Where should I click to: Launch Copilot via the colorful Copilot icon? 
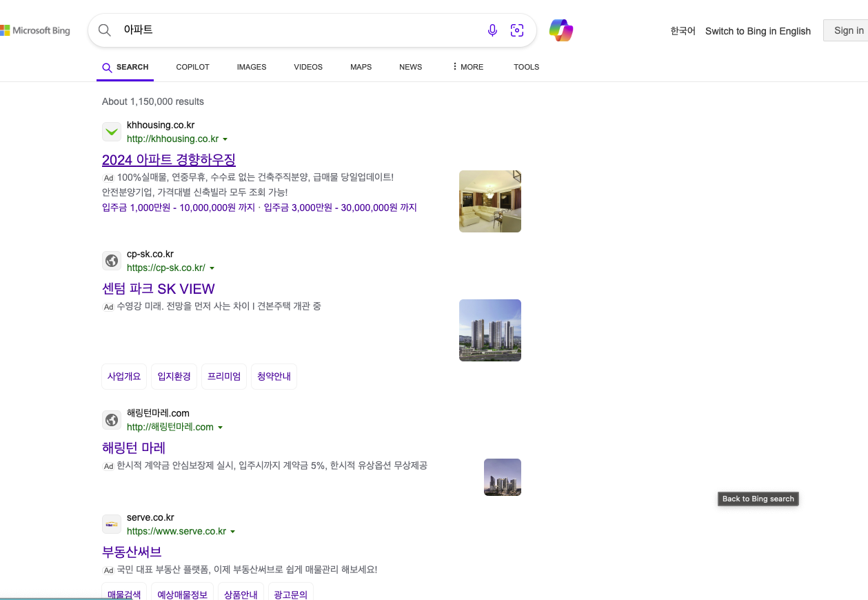tap(561, 30)
